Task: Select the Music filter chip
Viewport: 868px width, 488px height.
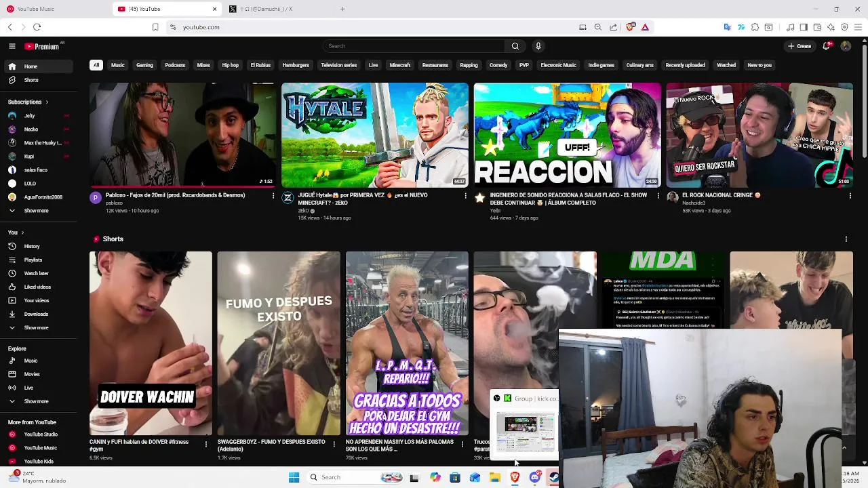Action: [x=118, y=65]
